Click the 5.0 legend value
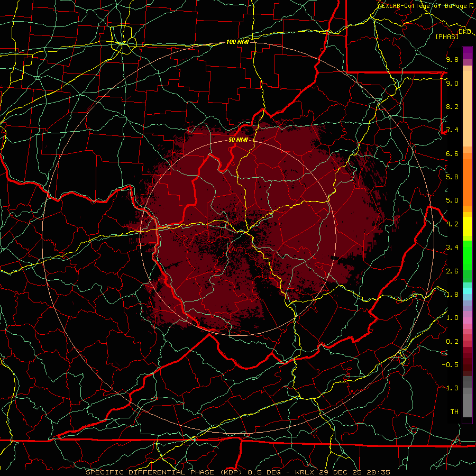Image resolution: width=476 pixels, height=476 pixels. tap(452, 200)
